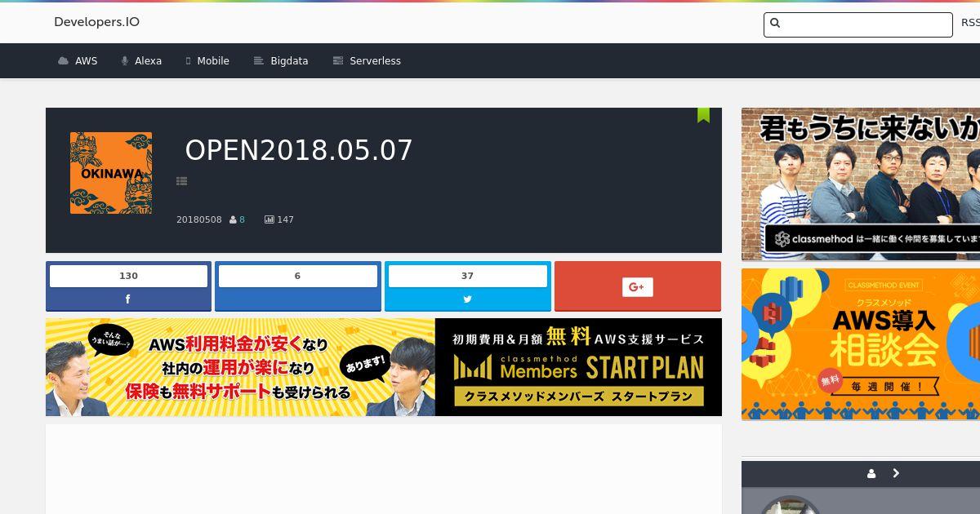Open the Developers.IO home link
980x514 pixels.
coord(96,22)
